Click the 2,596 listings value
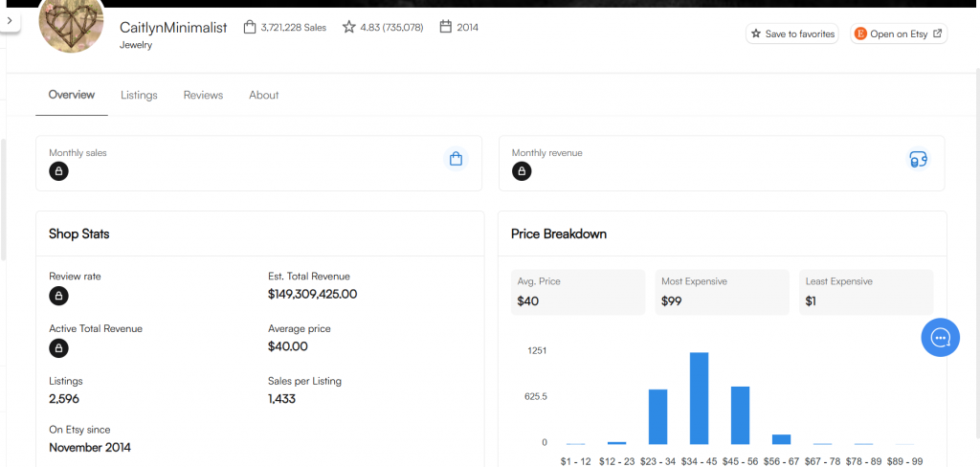This screenshot has height=467, width=980. coord(64,399)
